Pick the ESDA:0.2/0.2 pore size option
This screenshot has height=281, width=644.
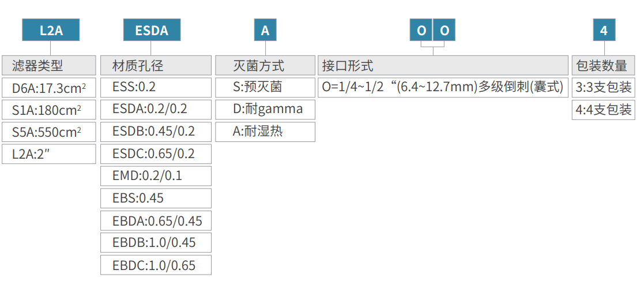pos(156,109)
